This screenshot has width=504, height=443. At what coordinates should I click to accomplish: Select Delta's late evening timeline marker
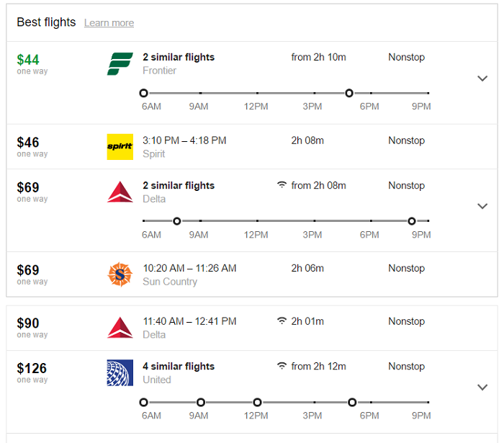[x=412, y=221]
